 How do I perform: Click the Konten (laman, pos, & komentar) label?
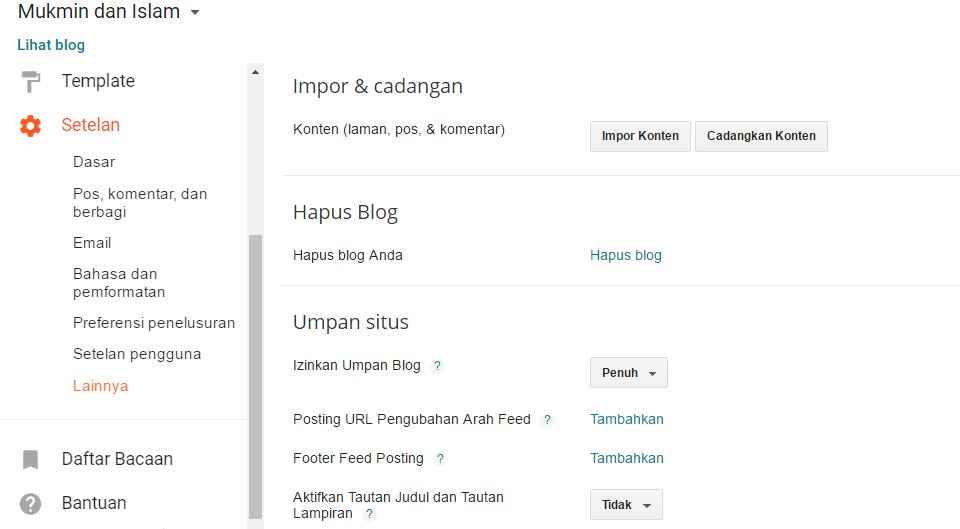click(399, 129)
